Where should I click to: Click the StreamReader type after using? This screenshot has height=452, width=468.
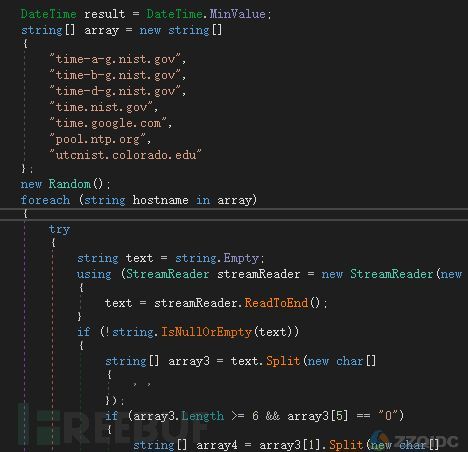click(167, 274)
